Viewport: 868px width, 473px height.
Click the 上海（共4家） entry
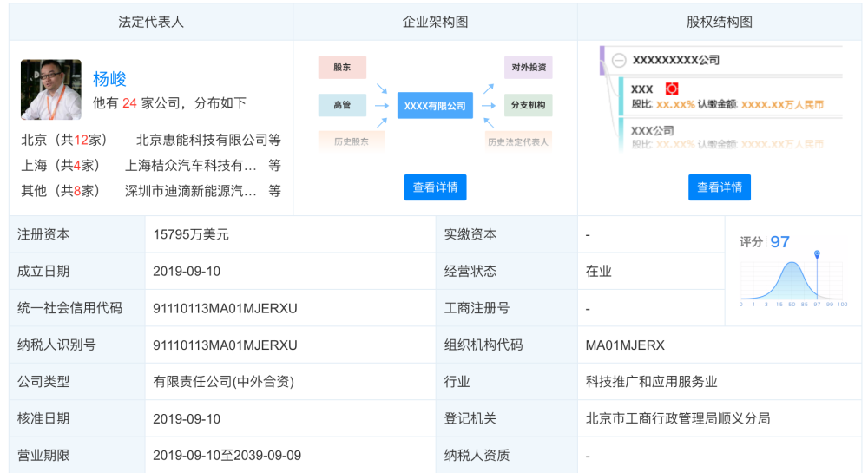pos(61,166)
